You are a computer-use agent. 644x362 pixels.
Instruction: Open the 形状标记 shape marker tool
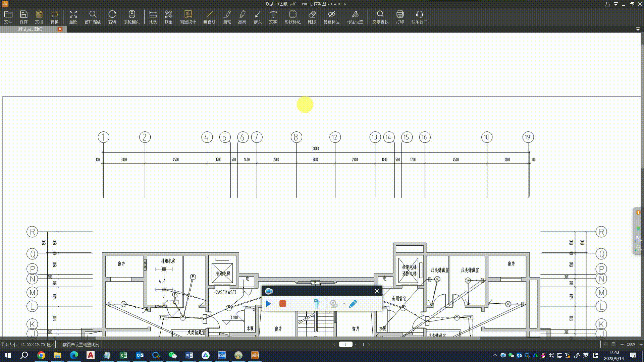click(292, 17)
